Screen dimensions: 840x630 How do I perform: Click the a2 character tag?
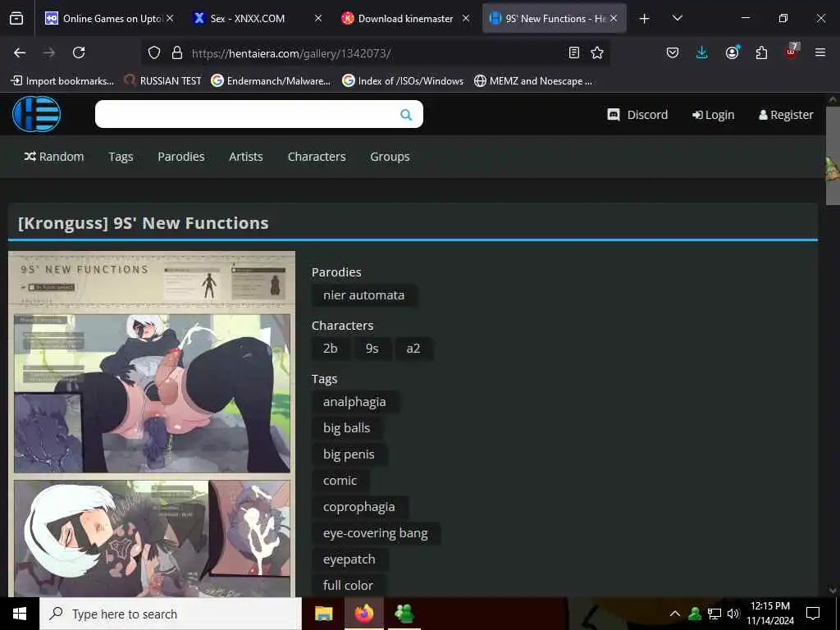413,348
